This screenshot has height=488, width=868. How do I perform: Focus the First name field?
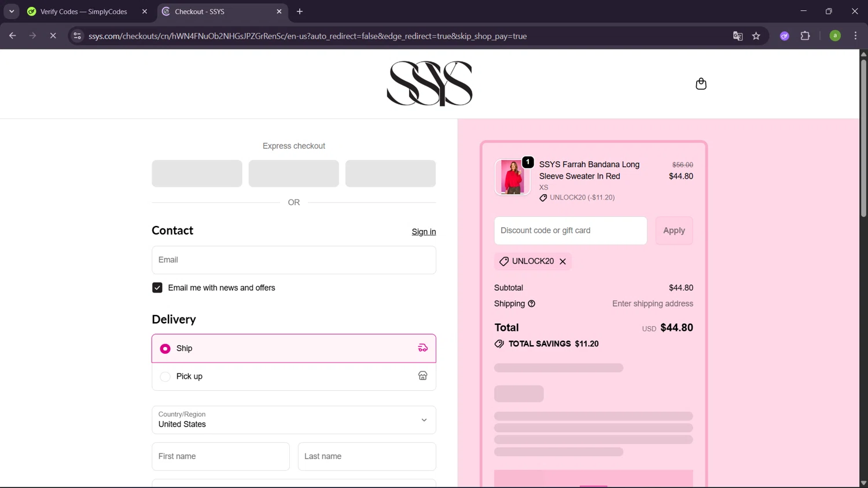tap(220, 457)
